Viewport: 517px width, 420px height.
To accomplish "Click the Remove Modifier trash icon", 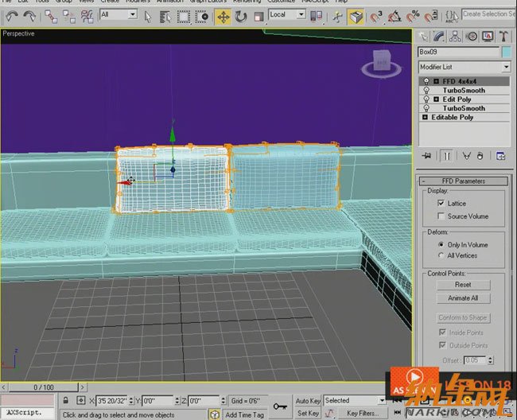I will tap(480, 156).
